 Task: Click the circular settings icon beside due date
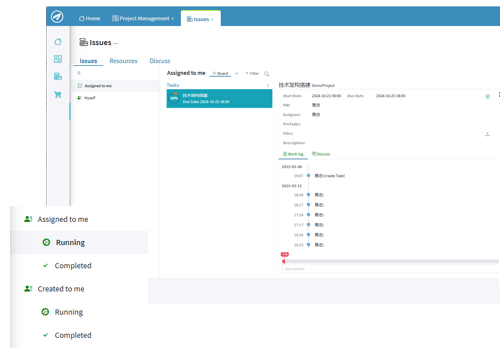point(487,96)
